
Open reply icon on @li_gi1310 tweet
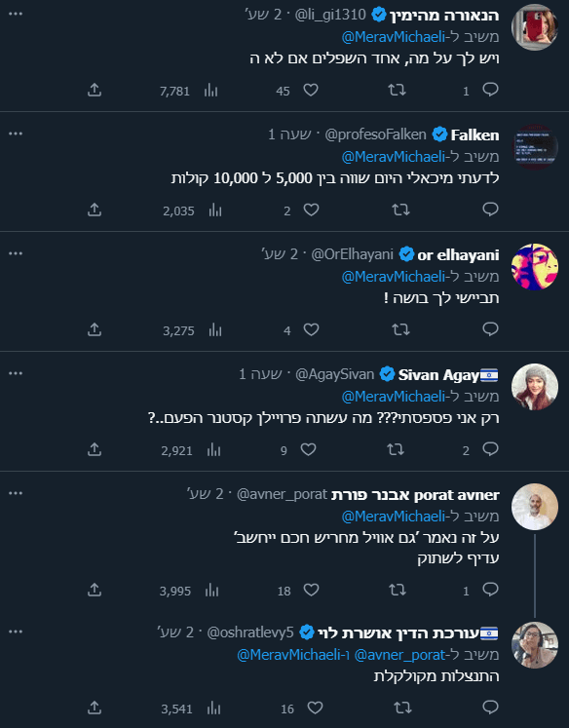(490, 90)
